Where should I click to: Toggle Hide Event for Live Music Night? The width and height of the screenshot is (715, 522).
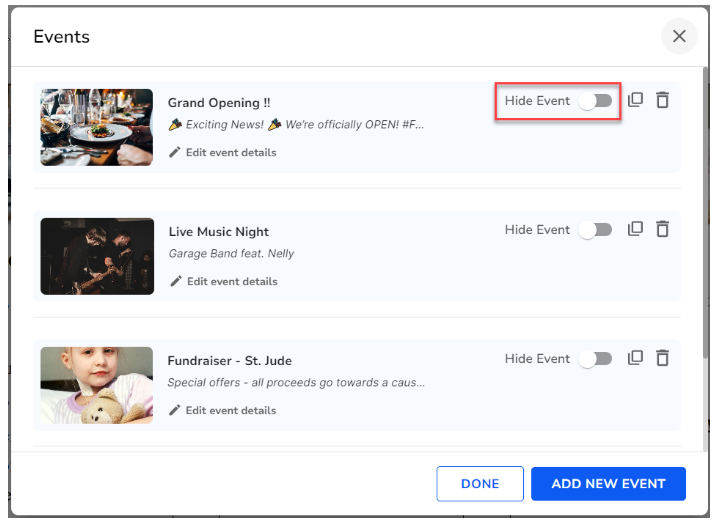(x=595, y=230)
